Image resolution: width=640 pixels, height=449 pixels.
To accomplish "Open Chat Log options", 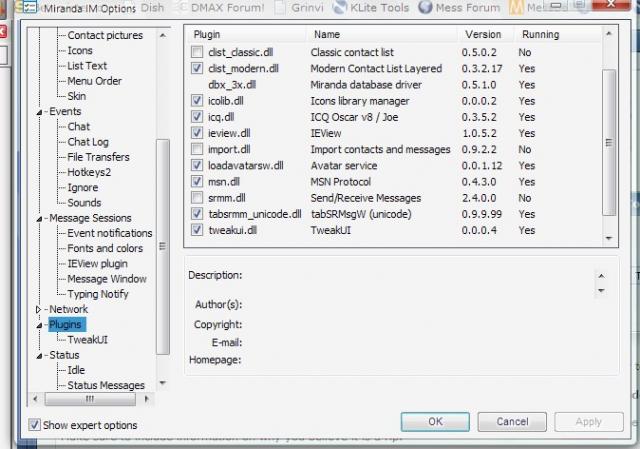I will [x=88, y=142].
